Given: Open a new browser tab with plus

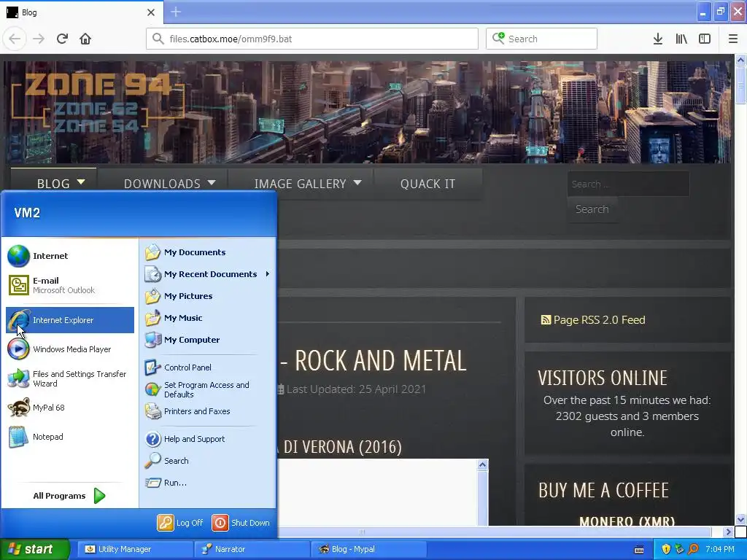Looking at the screenshot, I should point(176,12).
